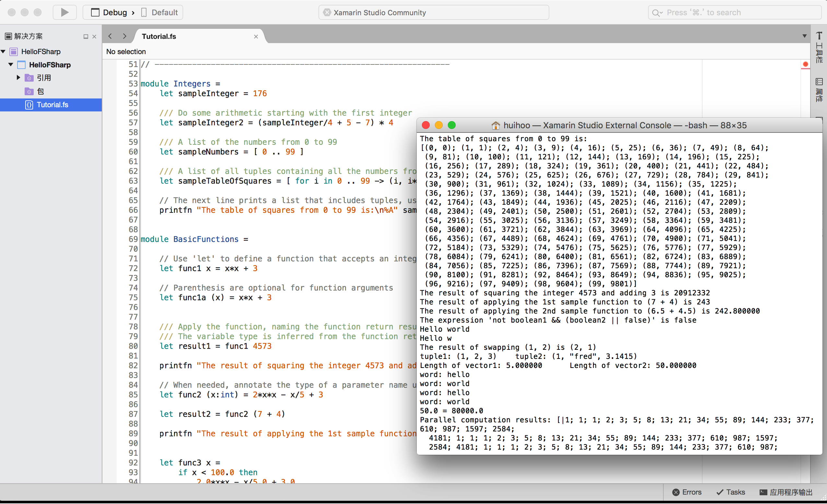Navigate forward with right arrow icon
This screenshot has height=504, width=827.
(x=124, y=36)
